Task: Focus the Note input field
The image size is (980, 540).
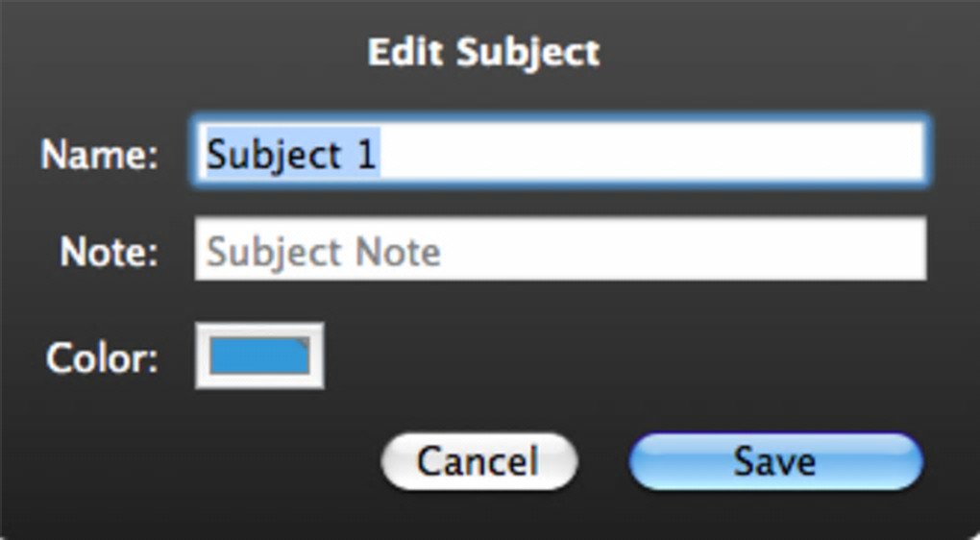Action: 559,250
